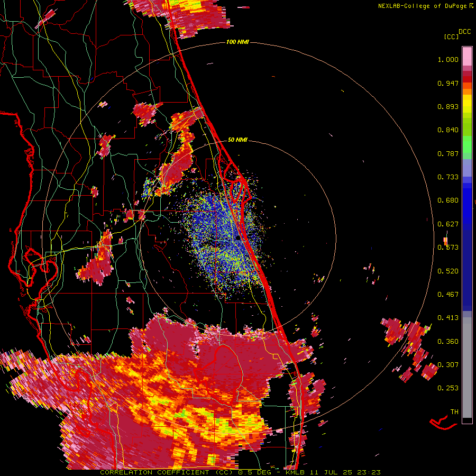Click the [CC] units label
This screenshot has height=476, width=476.
click(x=452, y=36)
